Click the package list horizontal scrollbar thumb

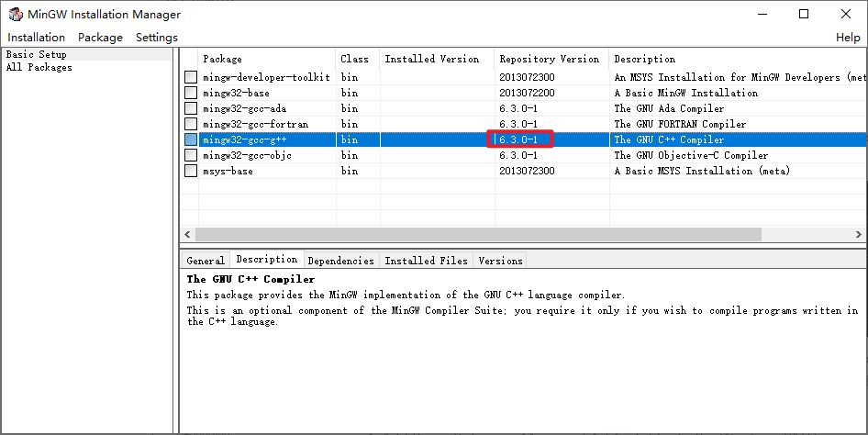[478, 234]
